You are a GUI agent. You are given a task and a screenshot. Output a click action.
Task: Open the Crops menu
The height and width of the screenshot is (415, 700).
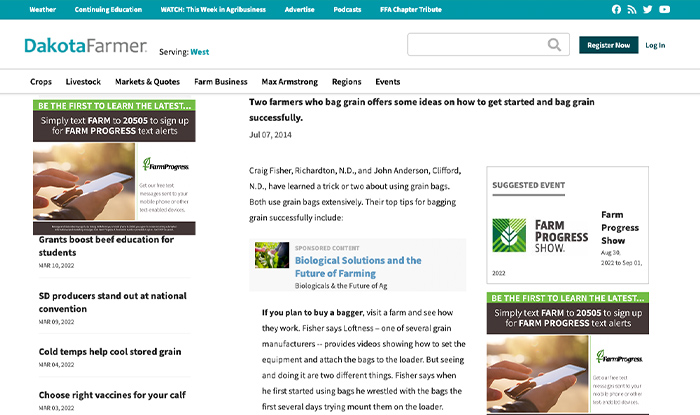coord(41,82)
